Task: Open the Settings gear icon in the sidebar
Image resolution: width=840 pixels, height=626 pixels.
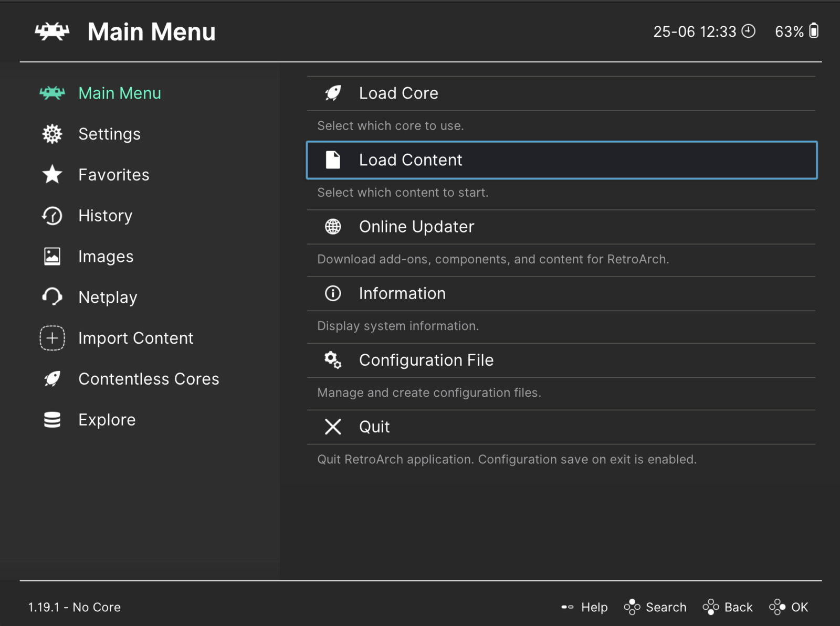Action: tap(51, 134)
